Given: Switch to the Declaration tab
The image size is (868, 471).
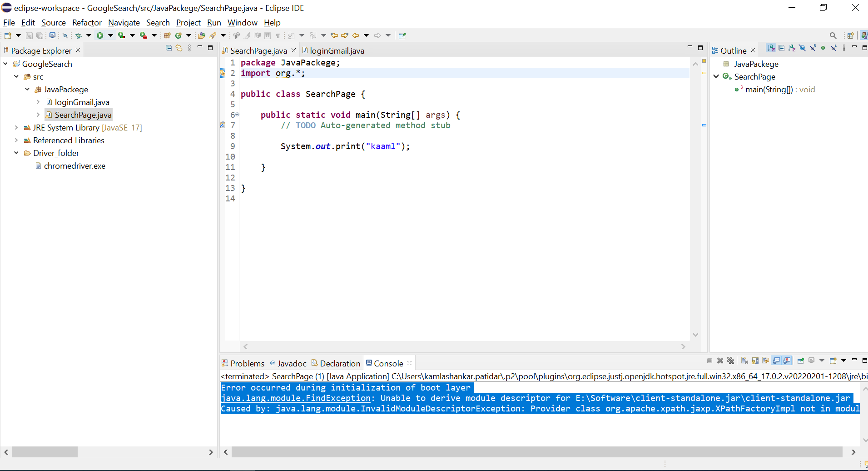Looking at the screenshot, I should coord(336,363).
